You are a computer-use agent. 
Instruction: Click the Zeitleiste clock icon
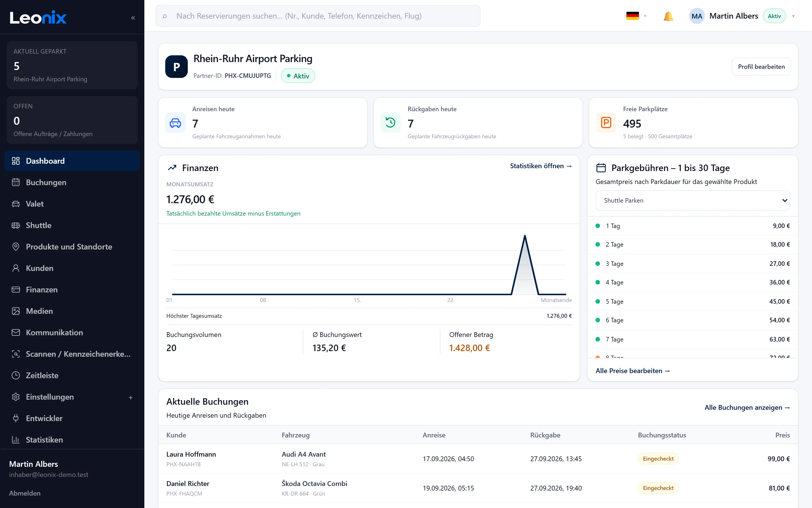pyautogui.click(x=16, y=375)
